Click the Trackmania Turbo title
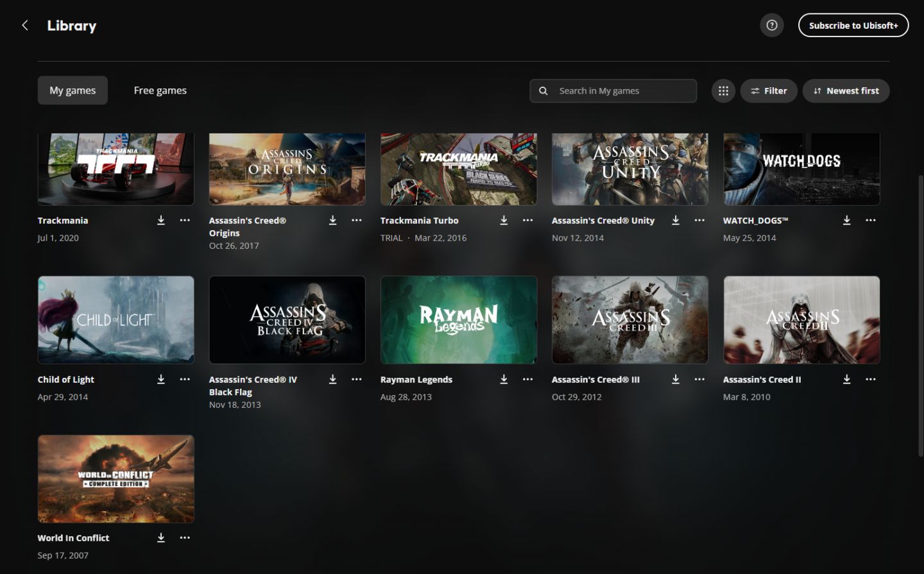Viewport: 924px width, 574px height. (419, 221)
